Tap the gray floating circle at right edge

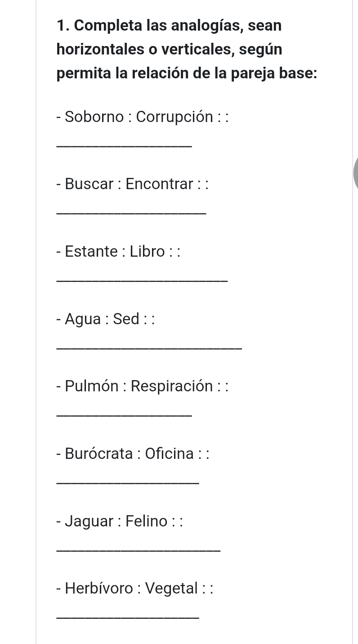[x=355, y=173]
